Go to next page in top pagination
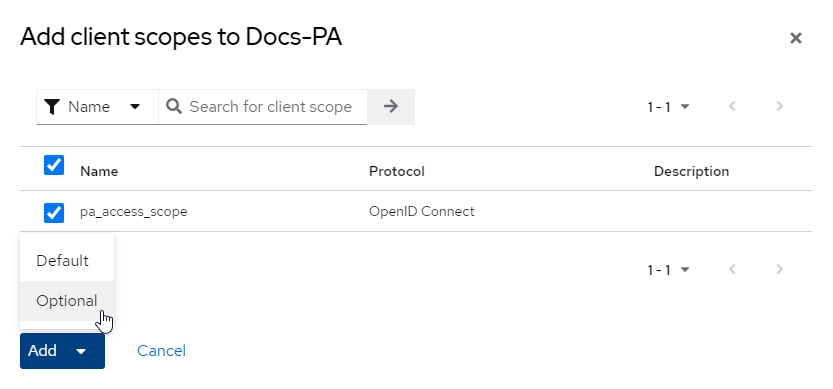This screenshot has width=833, height=389. coord(779,106)
